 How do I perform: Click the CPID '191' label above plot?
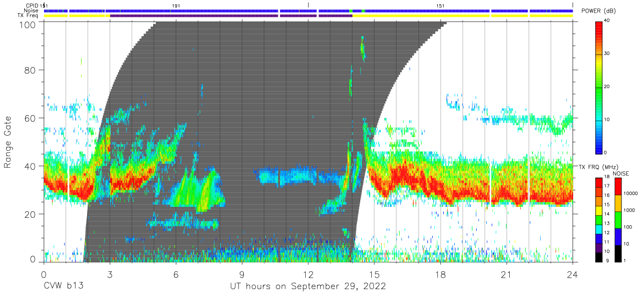176,5
